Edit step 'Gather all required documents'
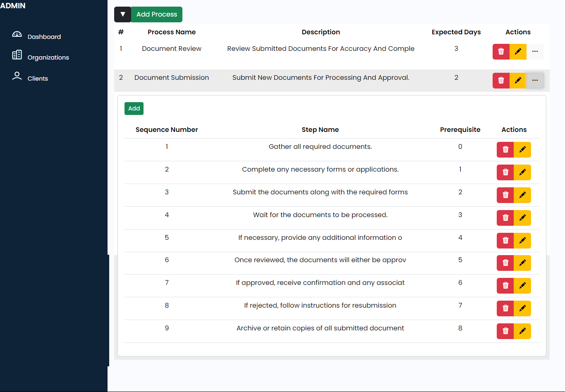The width and height of the screenshot is (565, 392). [522, 150]
